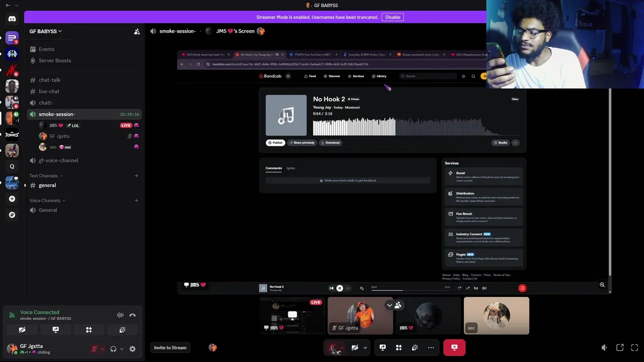
Task: Disconnect from voice using the hang-up icon
Action: tap(132, 315)
